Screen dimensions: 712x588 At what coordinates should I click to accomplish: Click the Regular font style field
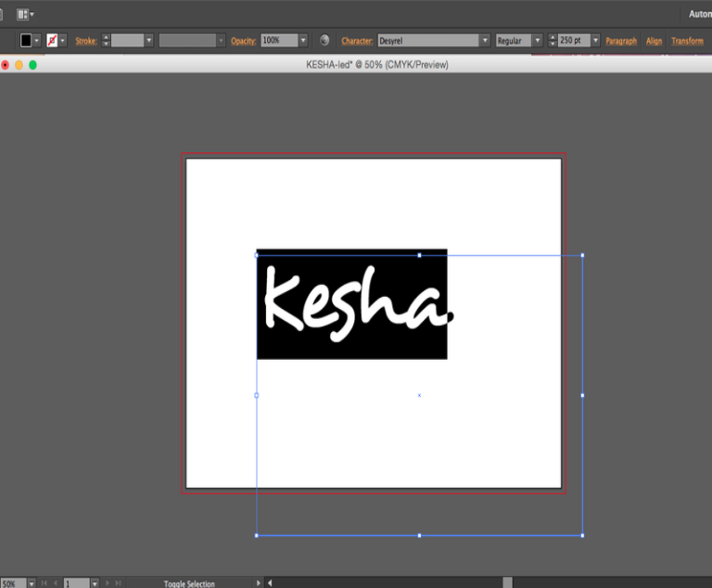(514, 41)
